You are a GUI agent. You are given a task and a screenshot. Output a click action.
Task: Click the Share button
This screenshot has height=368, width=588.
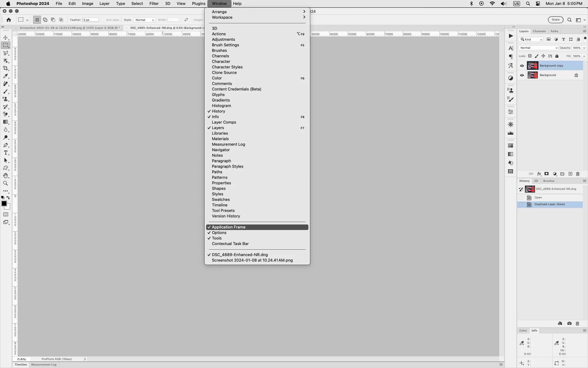coord(556,20)
